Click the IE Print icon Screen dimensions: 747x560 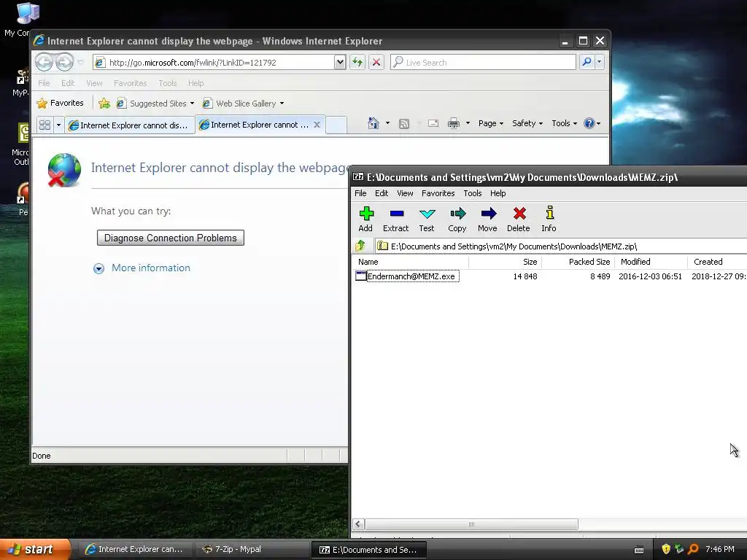pyautogui.click(x=454, y=123)
